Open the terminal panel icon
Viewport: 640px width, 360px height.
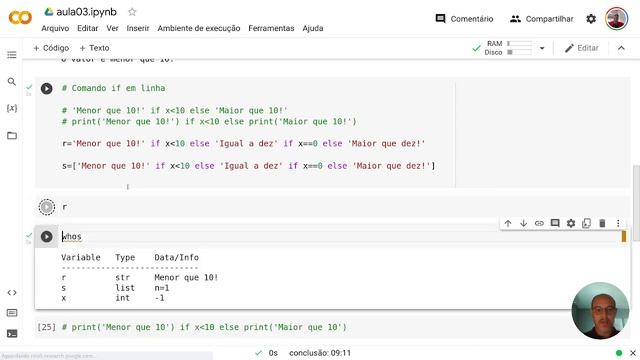[12, 333]
